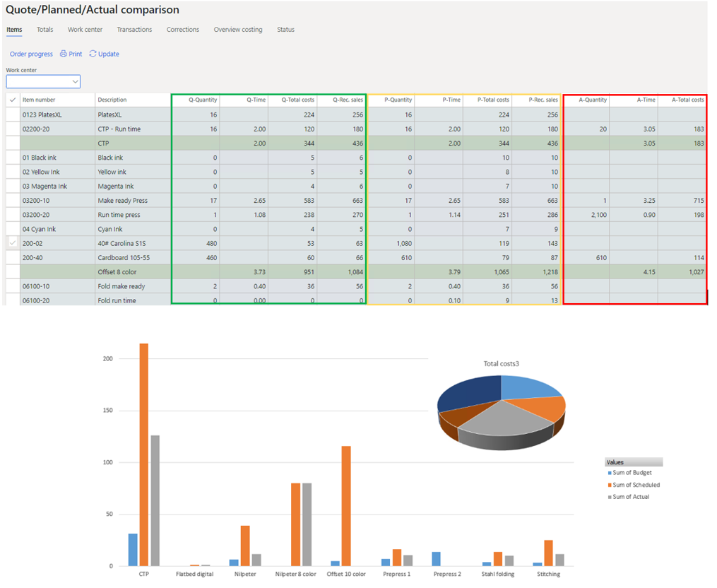
Task: Uncheck the checkbox on the 200-02 Carolina row
Action: pos(12,243)
